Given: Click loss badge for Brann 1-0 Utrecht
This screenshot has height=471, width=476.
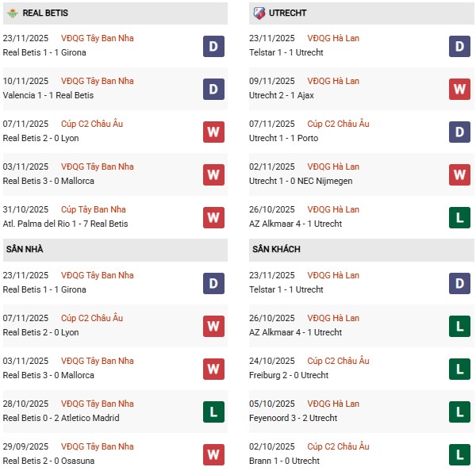Looking at the screenshot, I should pyautogui.click(x=460, y=454).
